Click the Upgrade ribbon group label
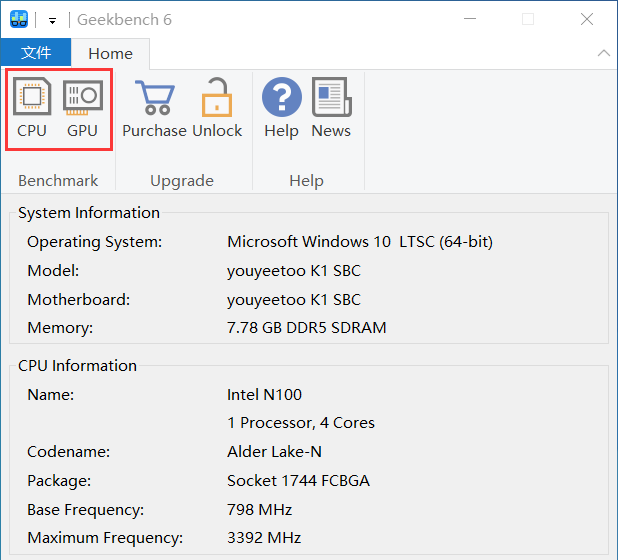This screenshot has height=560, width=619. pyautogui.click(x=182, y=181)
